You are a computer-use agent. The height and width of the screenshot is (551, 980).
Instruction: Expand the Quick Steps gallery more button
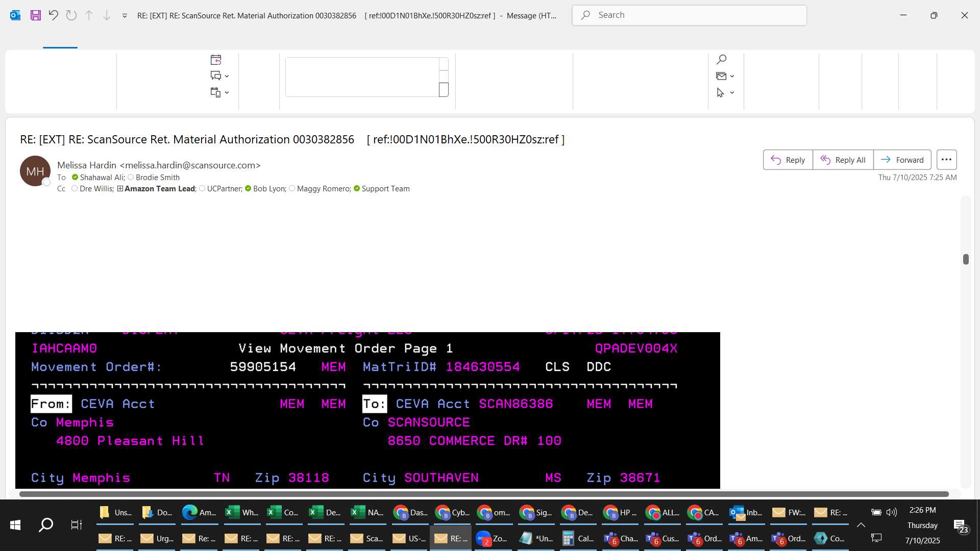pyautogui.click(x=444, y=90)
